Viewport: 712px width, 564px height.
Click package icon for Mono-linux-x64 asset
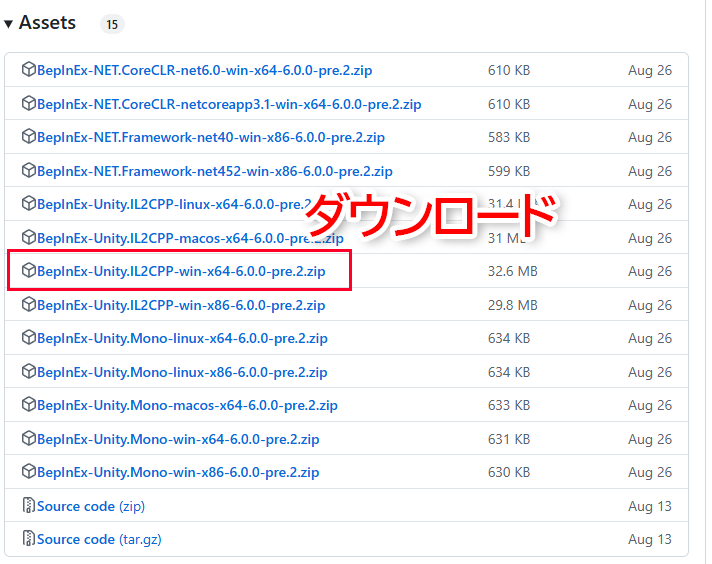29,338
